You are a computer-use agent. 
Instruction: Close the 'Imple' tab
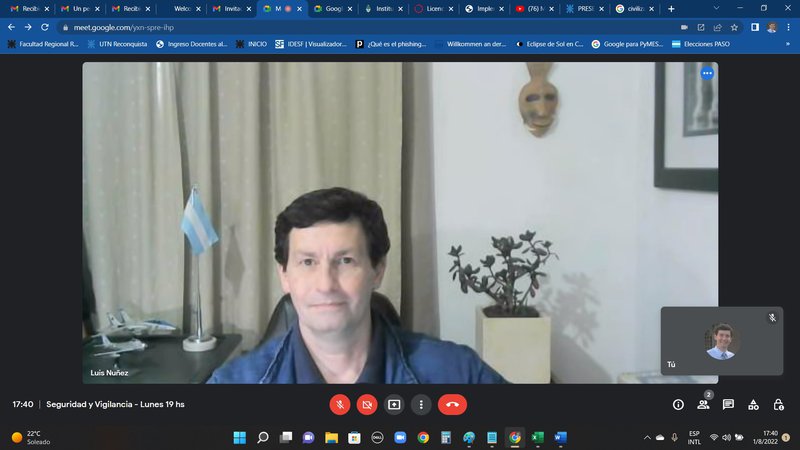point(501,9)
